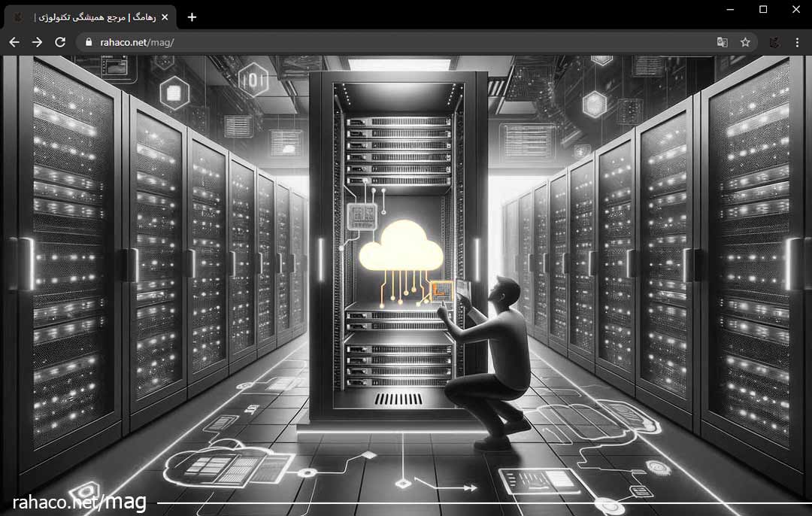Go back to the previous page
The height and width of the screenshot is (516, 812).
coord(14,42)
